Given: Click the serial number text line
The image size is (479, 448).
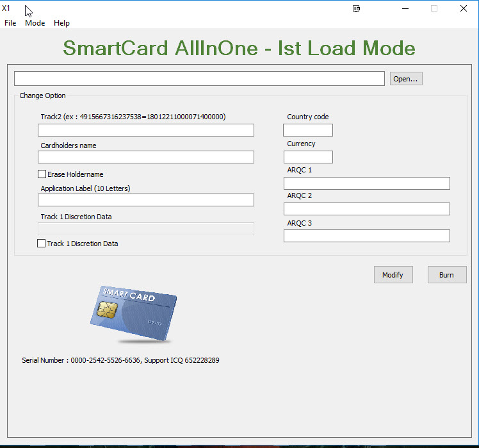Looking at the screenshot, I should point(120,360).
